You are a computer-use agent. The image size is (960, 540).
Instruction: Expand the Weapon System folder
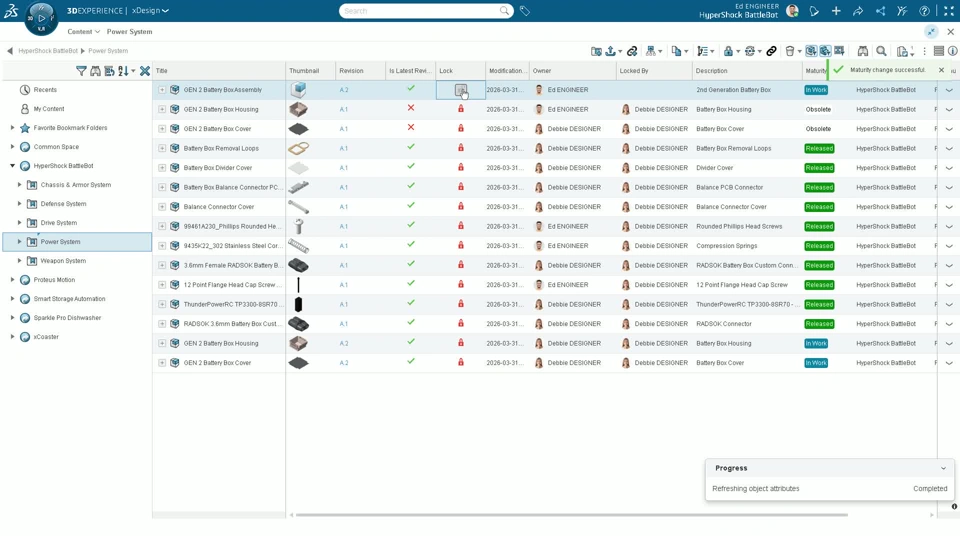click(20, 261)
